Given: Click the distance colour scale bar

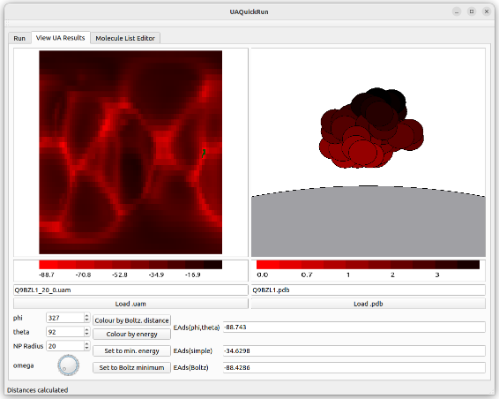Looking at the screenshot, I should click(x=368, y=265).
